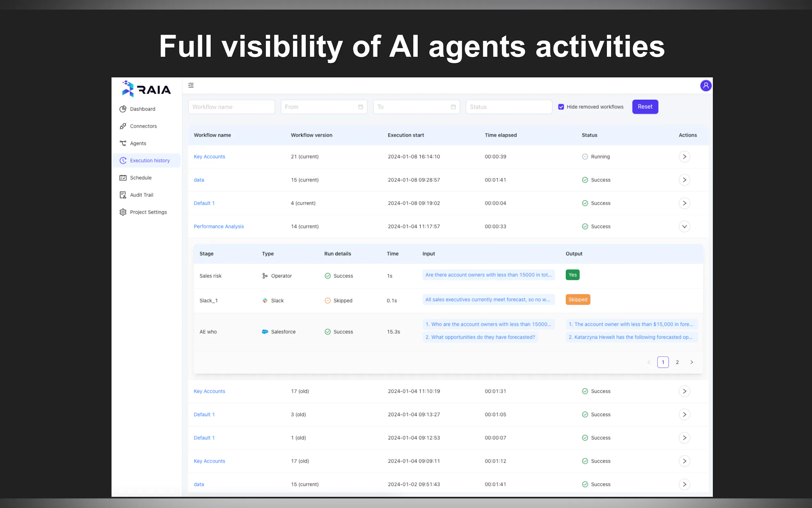Open Key Accounts link with version 21
812x508 pixels.
tap(209, 156)
